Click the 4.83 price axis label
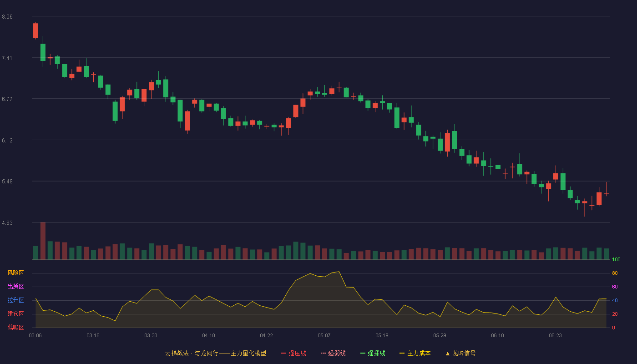The width and height of the screenshot is (637, 364). pos(7,223)
